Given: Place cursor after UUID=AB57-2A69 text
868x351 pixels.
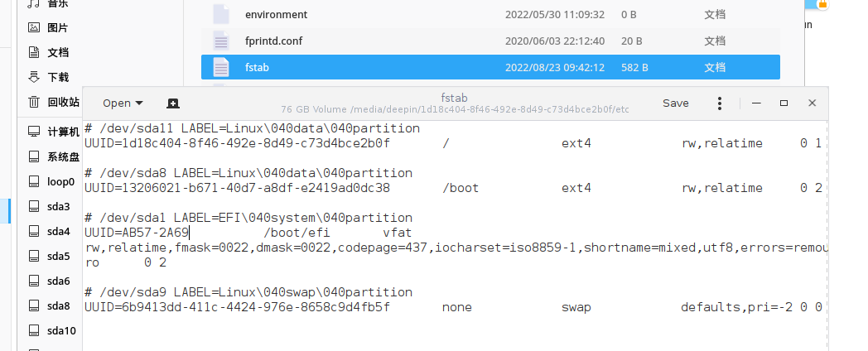Looking at the screenshot, I should point(190,233).
